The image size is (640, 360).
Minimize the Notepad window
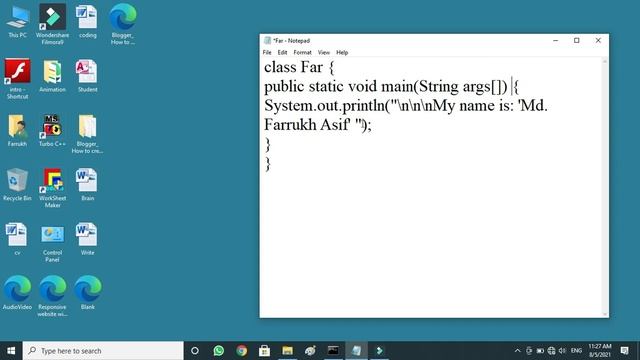[x=556, y=40]
